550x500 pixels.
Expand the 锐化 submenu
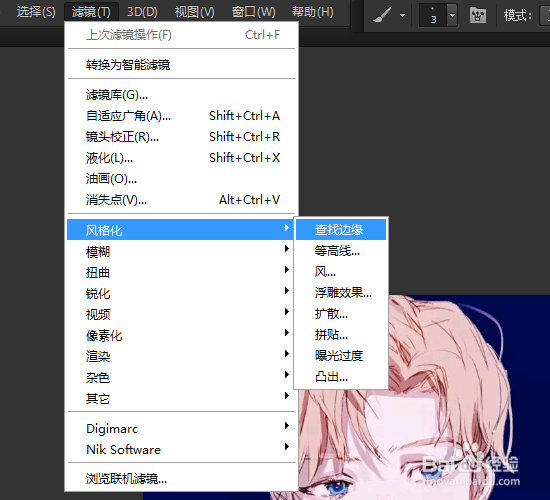coord(181,294)
